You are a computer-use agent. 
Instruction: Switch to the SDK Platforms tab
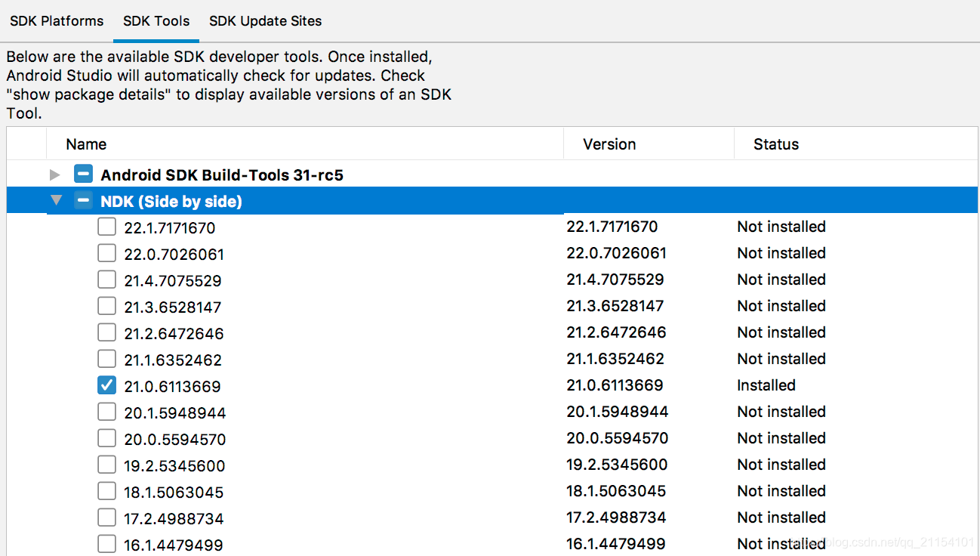click(56, 20)
